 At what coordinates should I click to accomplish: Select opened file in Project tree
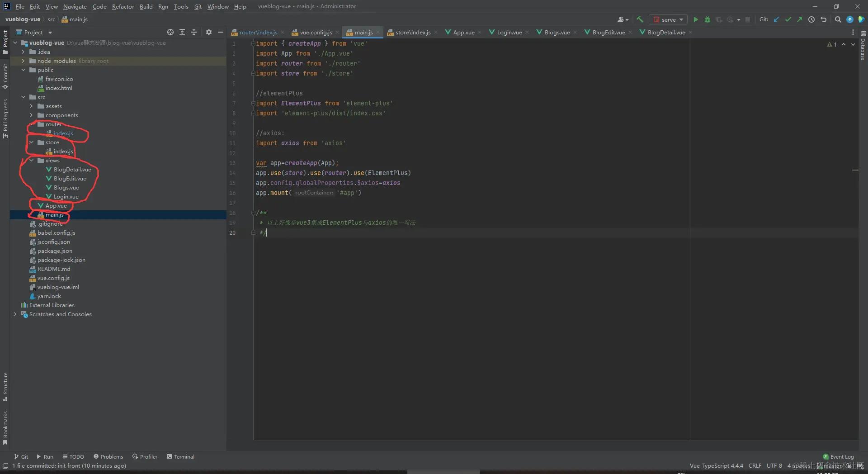[170, 32]
